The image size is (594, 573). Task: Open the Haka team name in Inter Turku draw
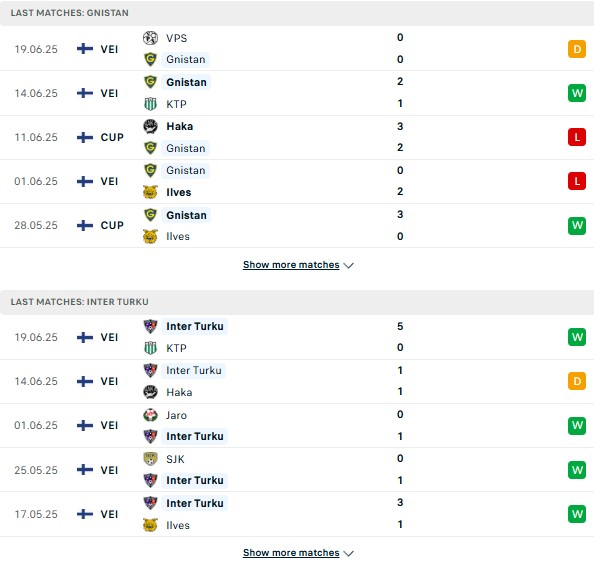(179, 392)
